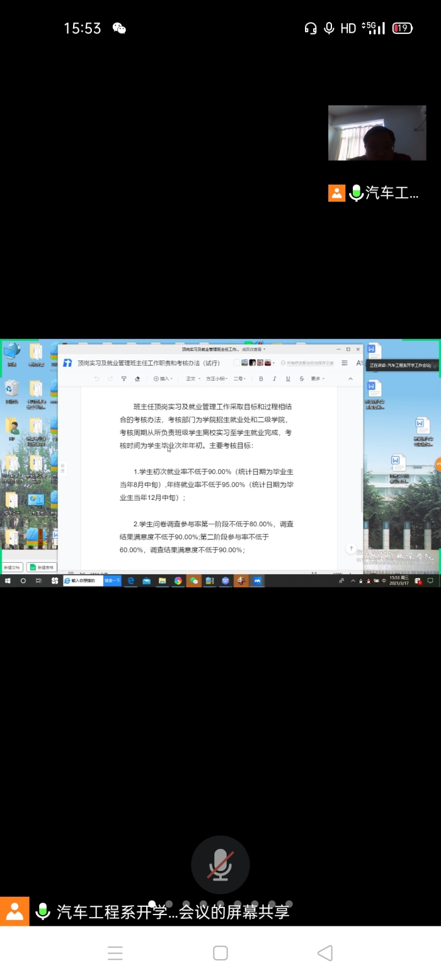Toggle italic formatting in the document toolbar
This screenshot has width=441, height=980.
pyautogui.click(x=274, y=379)
